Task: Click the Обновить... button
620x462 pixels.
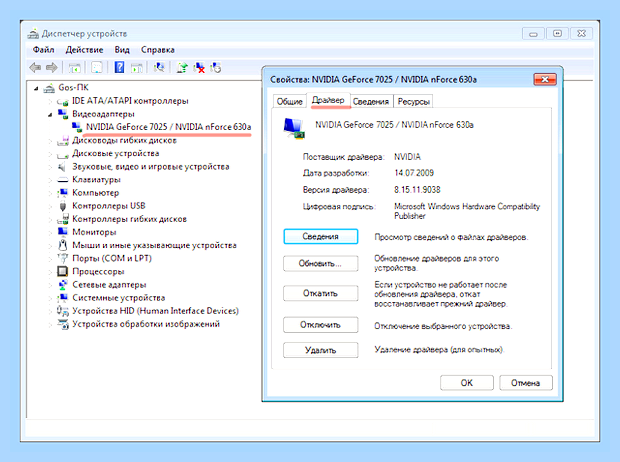Action: point(321,263)
